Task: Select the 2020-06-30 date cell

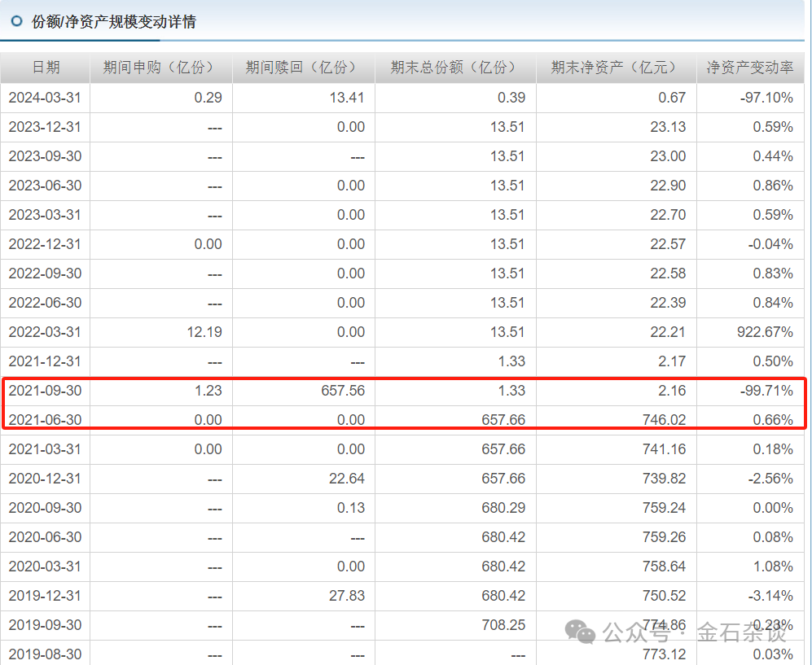Action: [45, 537]
